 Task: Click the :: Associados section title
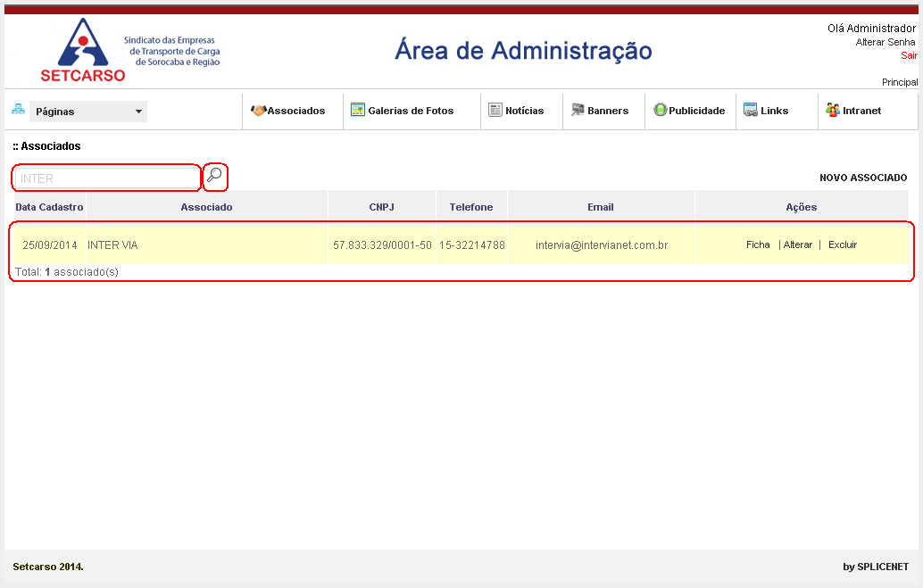point(46,146)
